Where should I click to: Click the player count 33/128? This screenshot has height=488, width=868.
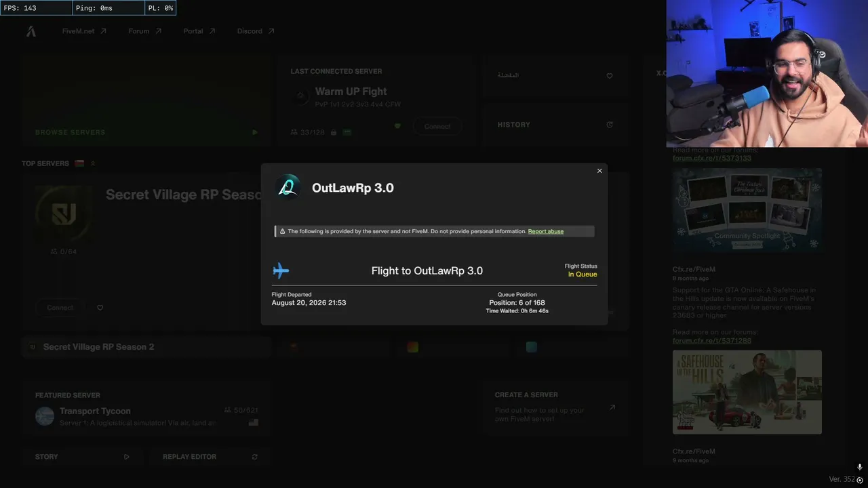pyautogui.click(x=307, y=132)
